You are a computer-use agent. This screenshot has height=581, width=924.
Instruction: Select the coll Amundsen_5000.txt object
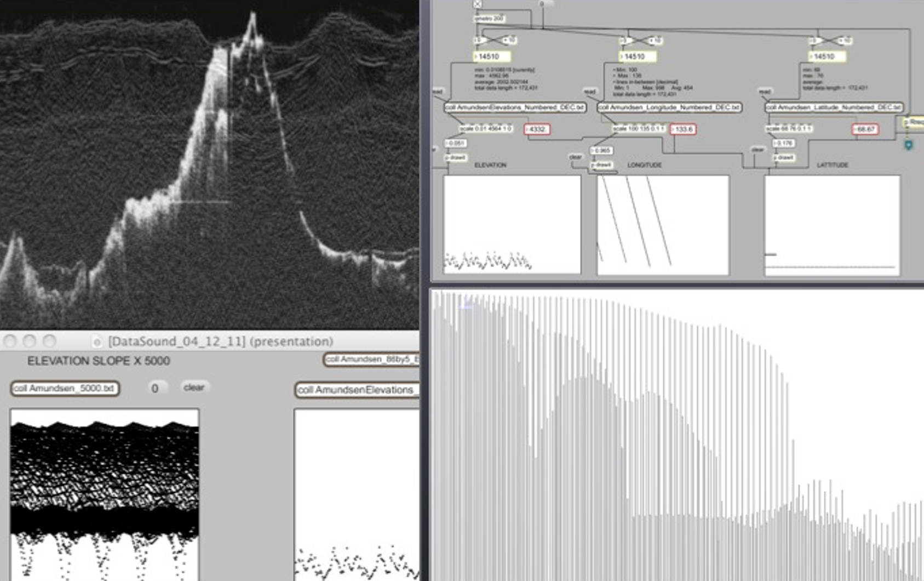[x=65, y=388]
